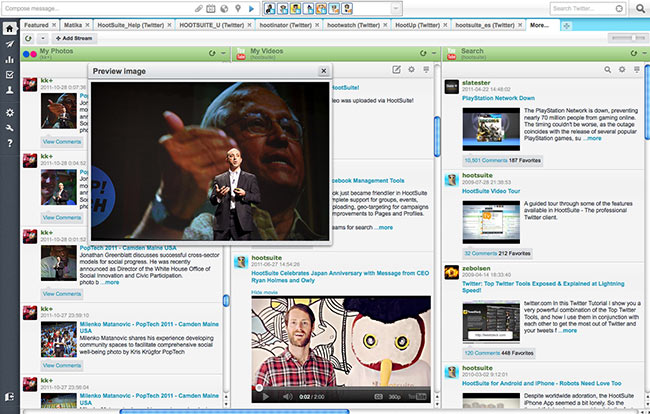Click the calendar scheduling icon in compose box
The width and height of the screenshot is (650, 414).
tap(211, 8)
